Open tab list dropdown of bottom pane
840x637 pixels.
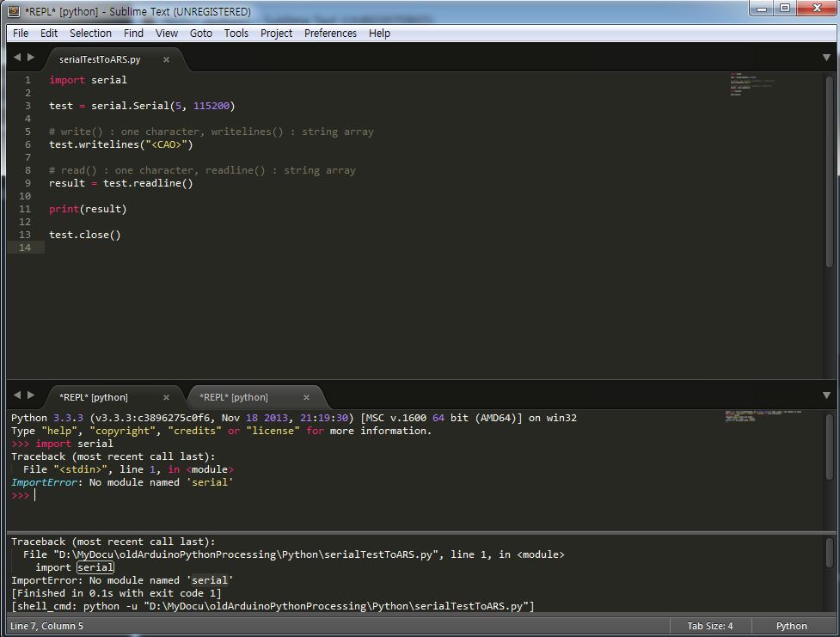point(826,395)
